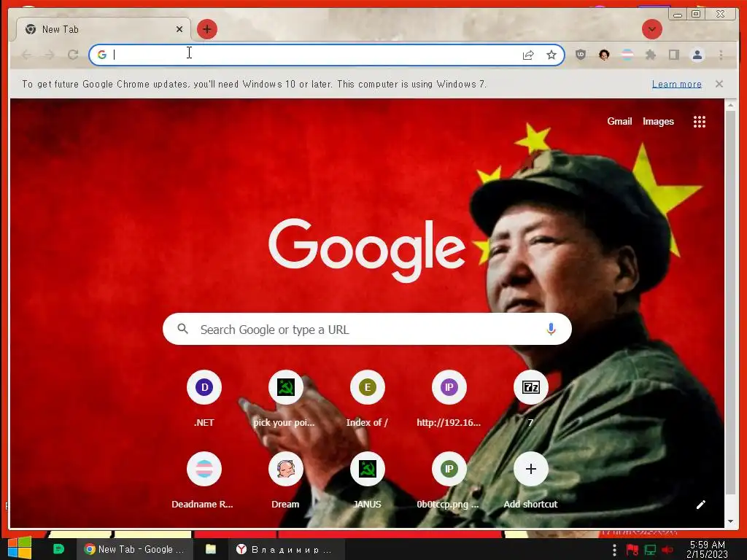Open the Chrome profile menu
The width and height of the screenshot is (747, 560).
point(697,55)
